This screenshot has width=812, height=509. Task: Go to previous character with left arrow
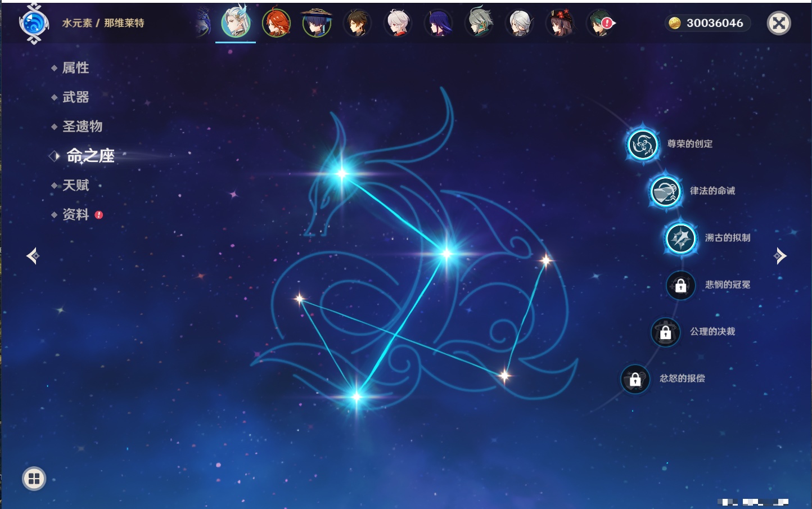[33, 256]
